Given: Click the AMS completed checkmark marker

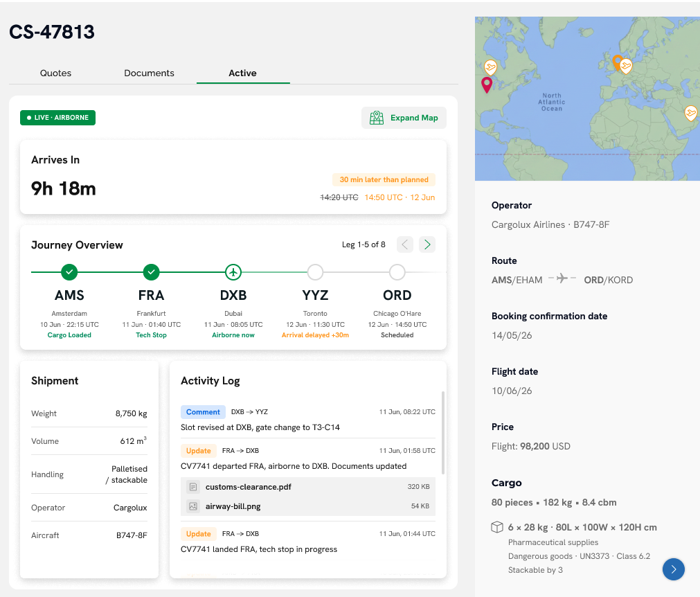Looking at the screenshot, I should click(69, 271).
